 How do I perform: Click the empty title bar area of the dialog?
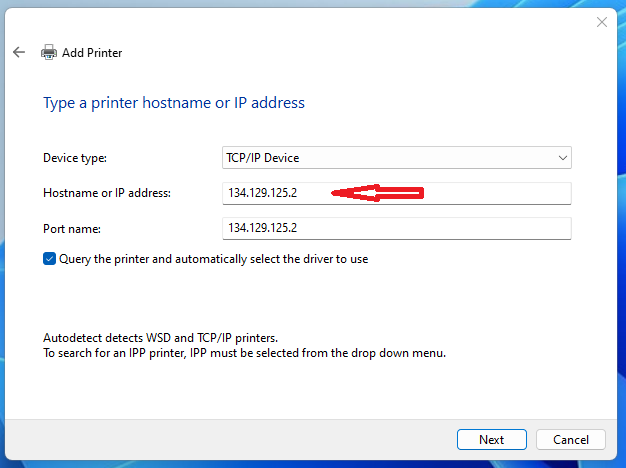pyautogui.click(x=300, y=21)
